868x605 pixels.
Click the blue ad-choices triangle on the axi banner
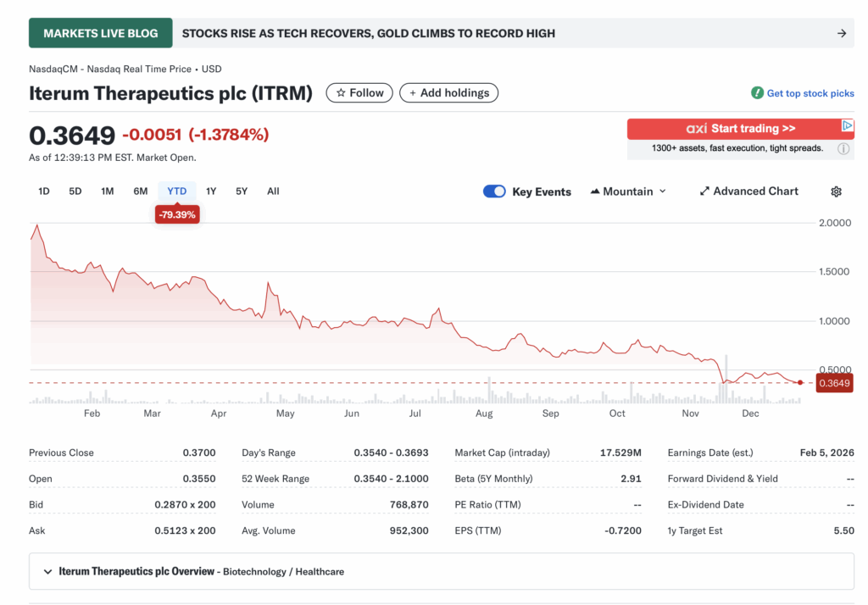(x=849, y=125)
